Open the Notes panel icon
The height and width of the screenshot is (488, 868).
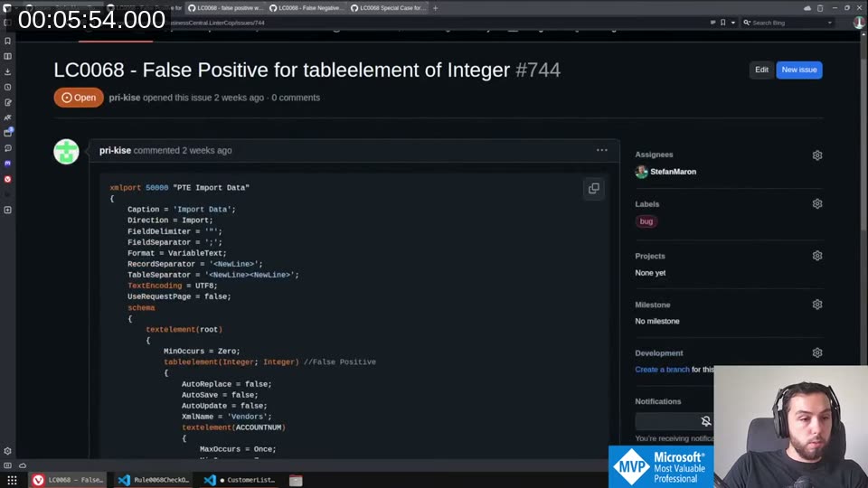(8, 102)
